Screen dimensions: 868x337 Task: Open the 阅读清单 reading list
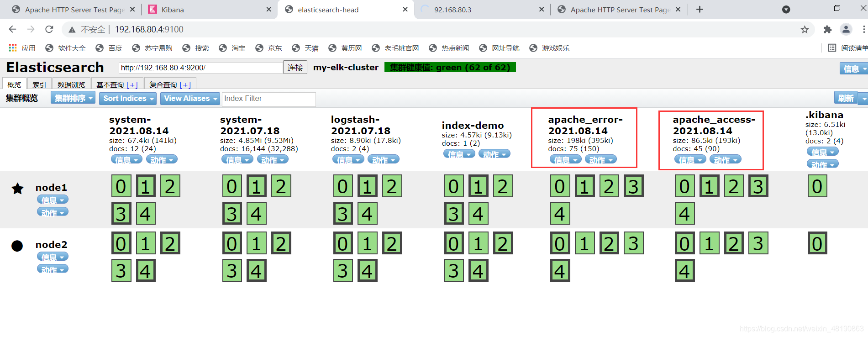848,48
